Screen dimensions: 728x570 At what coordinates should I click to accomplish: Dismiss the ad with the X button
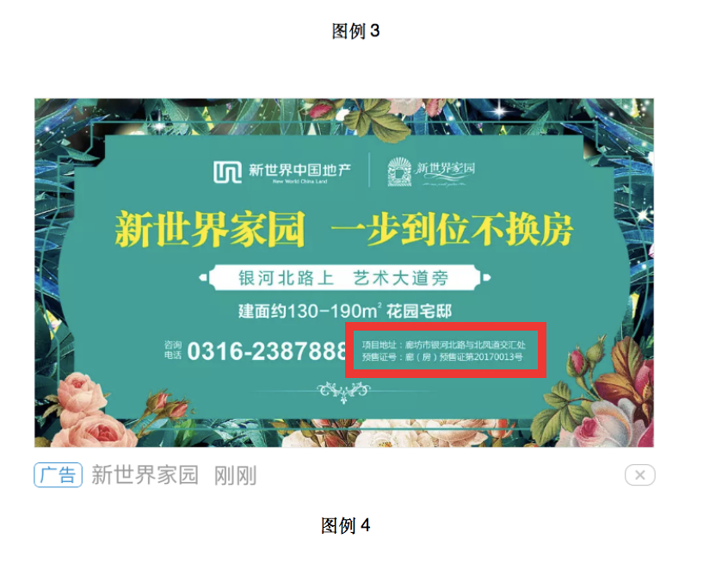pyautogui.click(x=639, y=474)
